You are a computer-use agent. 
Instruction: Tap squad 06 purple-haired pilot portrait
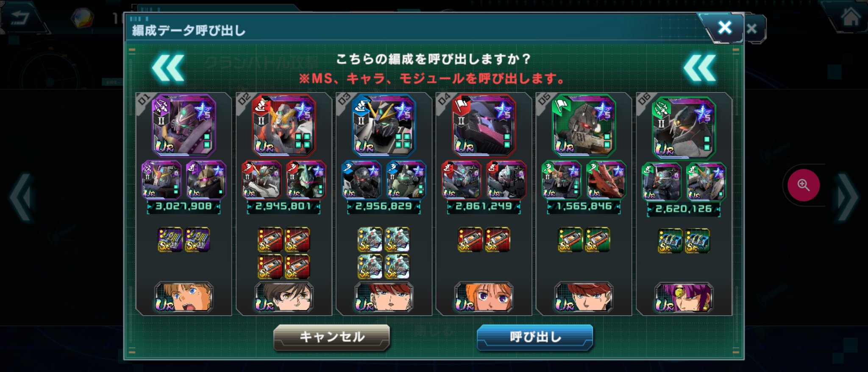click(x=684, y=297)
